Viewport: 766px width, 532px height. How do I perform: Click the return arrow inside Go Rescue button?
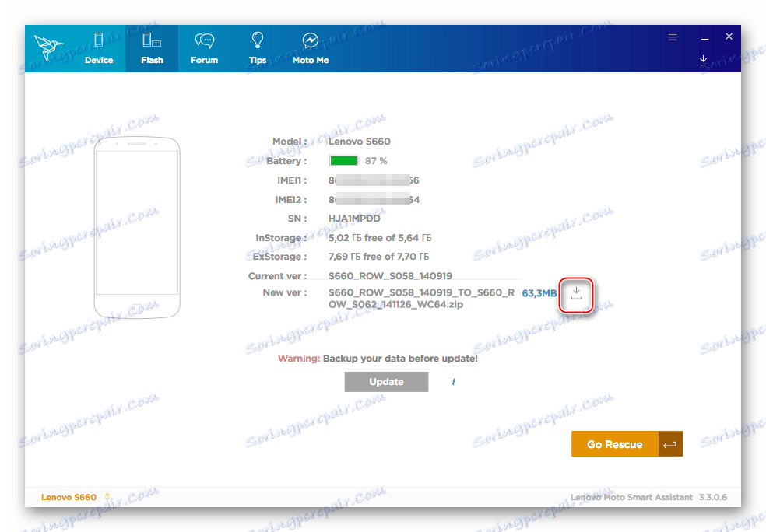point(670,443)
